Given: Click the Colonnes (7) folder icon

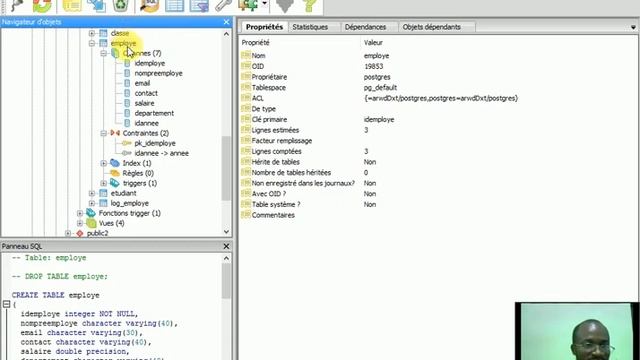Looking at the screenshot, I should click(x=116, y=53).
